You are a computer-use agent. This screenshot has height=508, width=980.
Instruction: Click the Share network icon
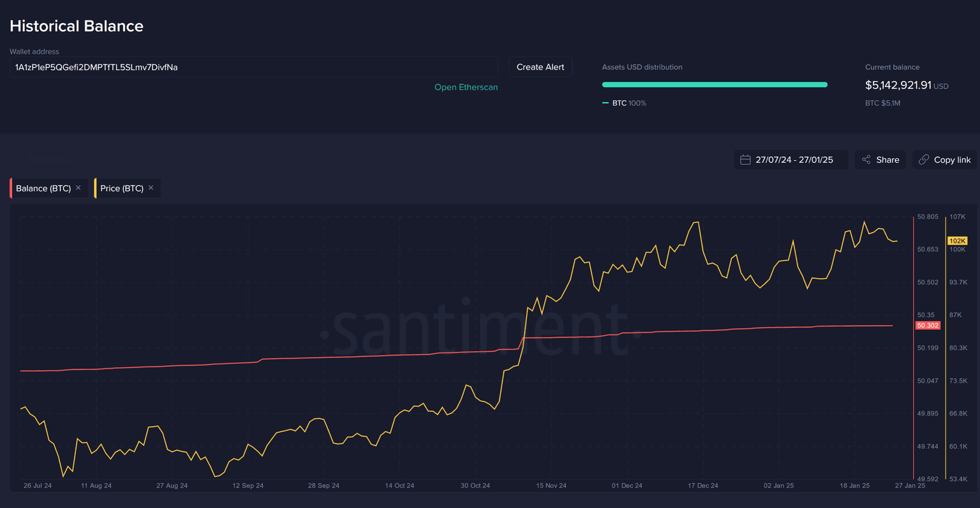pyautogui.click(x=866, y=160)
